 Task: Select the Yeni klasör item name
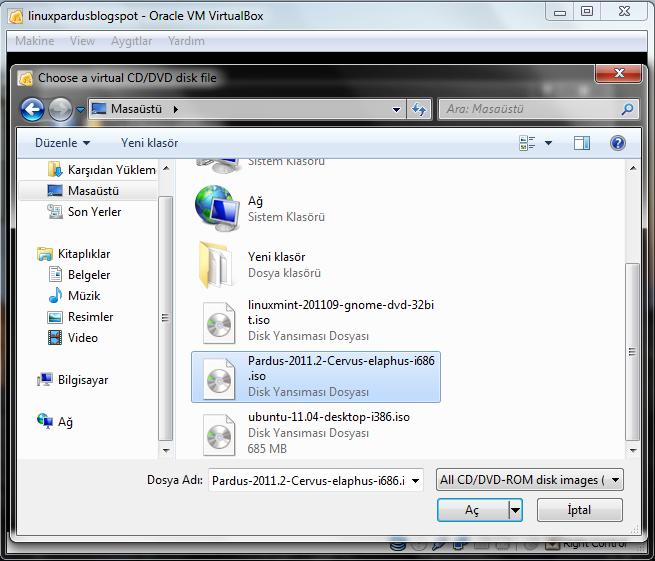277,257
